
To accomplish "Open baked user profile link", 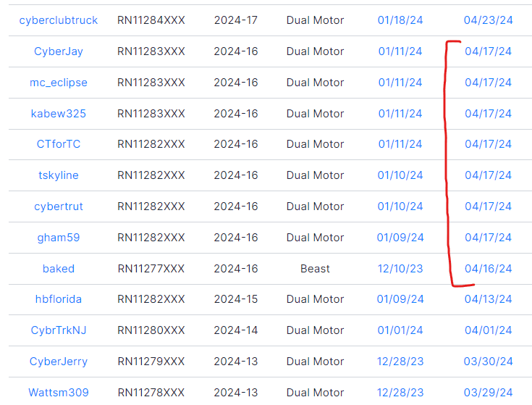I will [x=59, y=269].
